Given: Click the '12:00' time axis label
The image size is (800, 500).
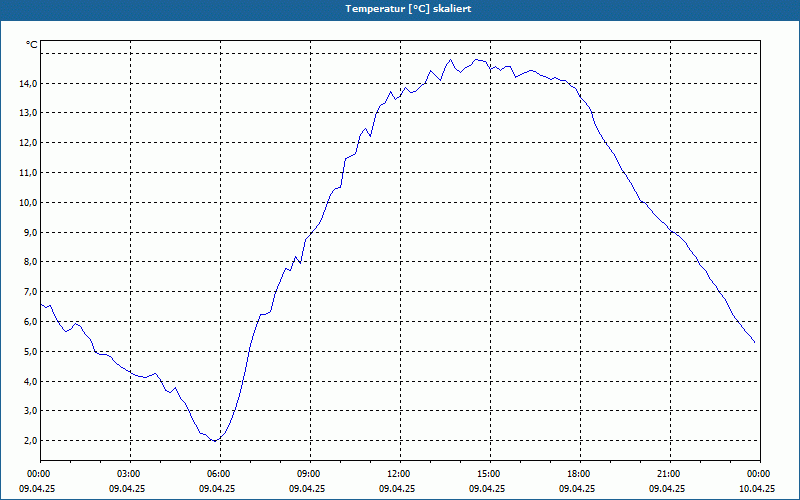Looking at the screenshot, I should point(398,474).
